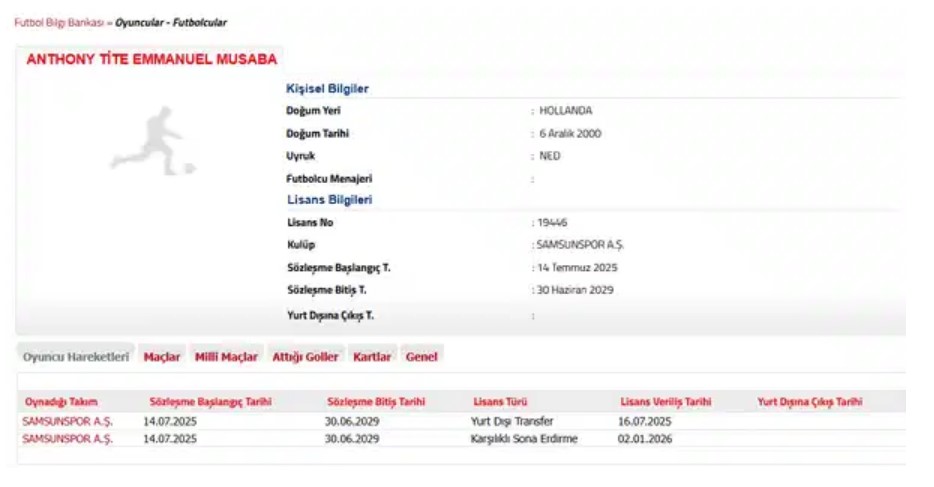
Task: Open the Maçlar tab
Action: [162, 357]
